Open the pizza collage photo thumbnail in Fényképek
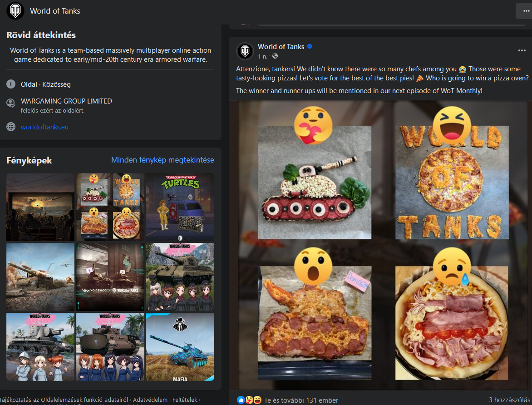The width and height of the screenshot is (532, 405). [x=110, y=207]
